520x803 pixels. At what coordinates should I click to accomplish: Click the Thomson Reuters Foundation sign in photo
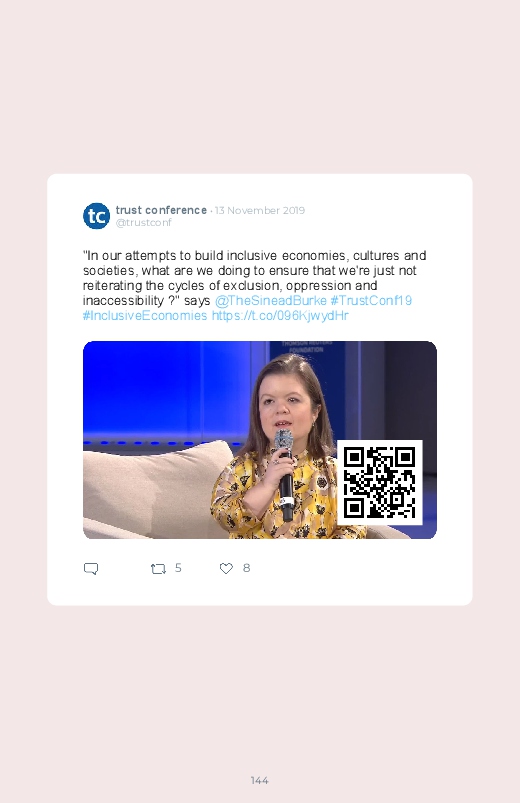pos(306,346)
